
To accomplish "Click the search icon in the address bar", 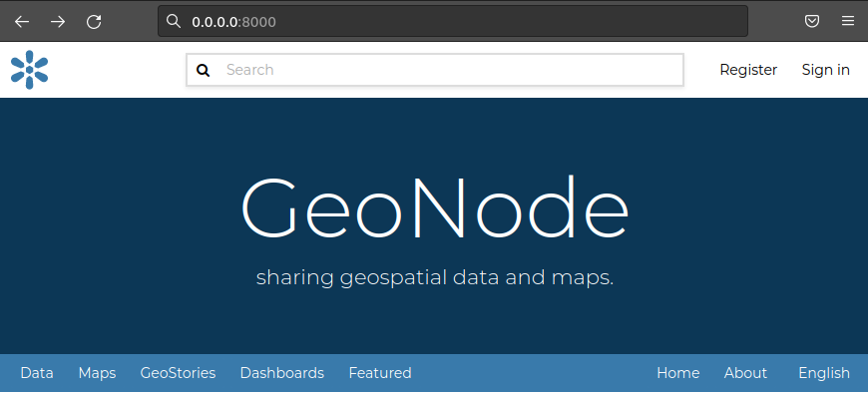I will click(174, 21).
